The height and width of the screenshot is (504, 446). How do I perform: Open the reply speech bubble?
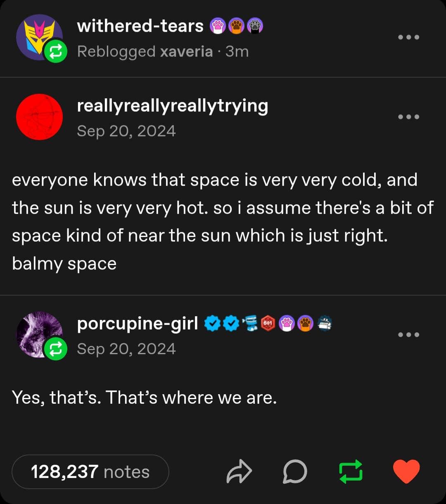point(295,472)
